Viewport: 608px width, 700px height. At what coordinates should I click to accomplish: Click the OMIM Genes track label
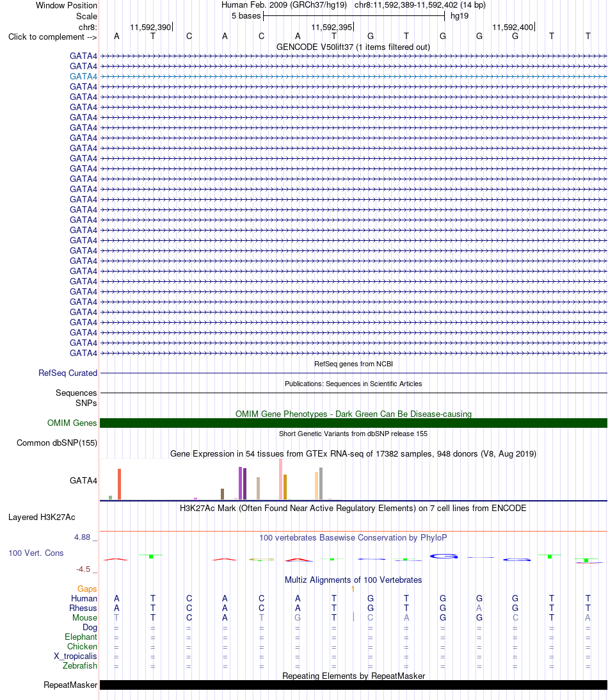pos(72,423)
